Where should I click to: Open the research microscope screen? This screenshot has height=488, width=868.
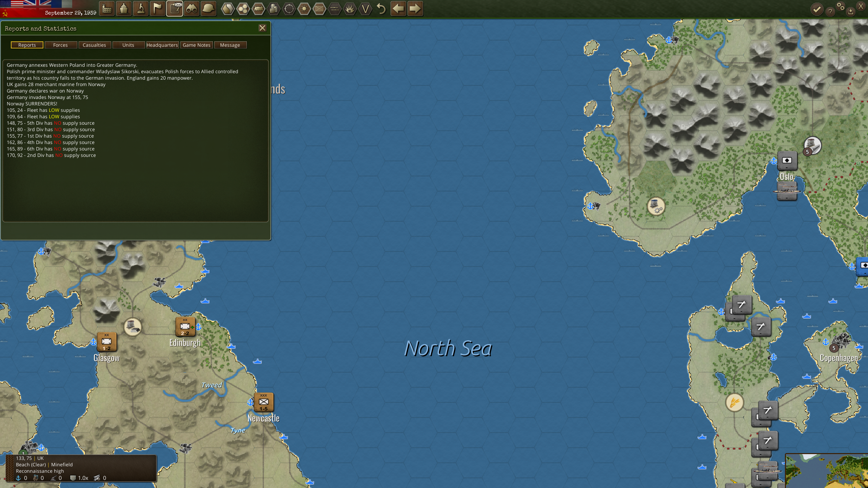pyautogui.click(x=141, y=9)
